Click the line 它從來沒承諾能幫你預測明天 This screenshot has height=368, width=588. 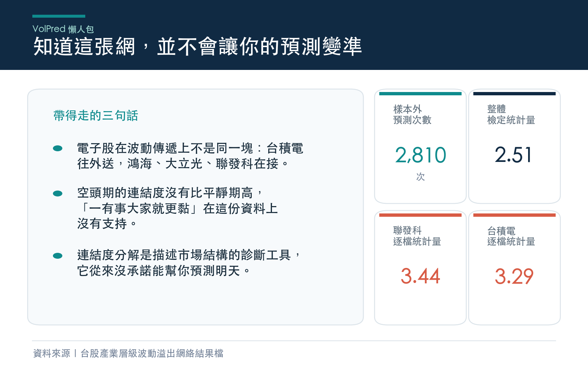point(164,270)
